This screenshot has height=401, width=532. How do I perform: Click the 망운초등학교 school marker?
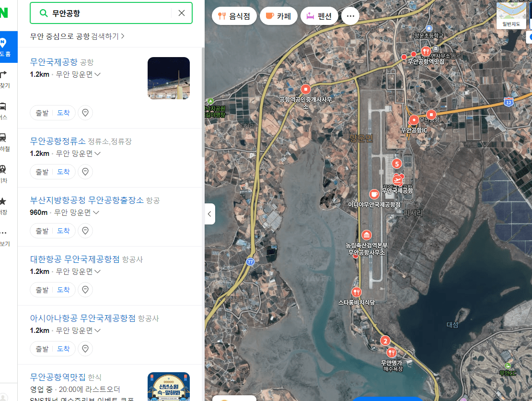(429, 28)
